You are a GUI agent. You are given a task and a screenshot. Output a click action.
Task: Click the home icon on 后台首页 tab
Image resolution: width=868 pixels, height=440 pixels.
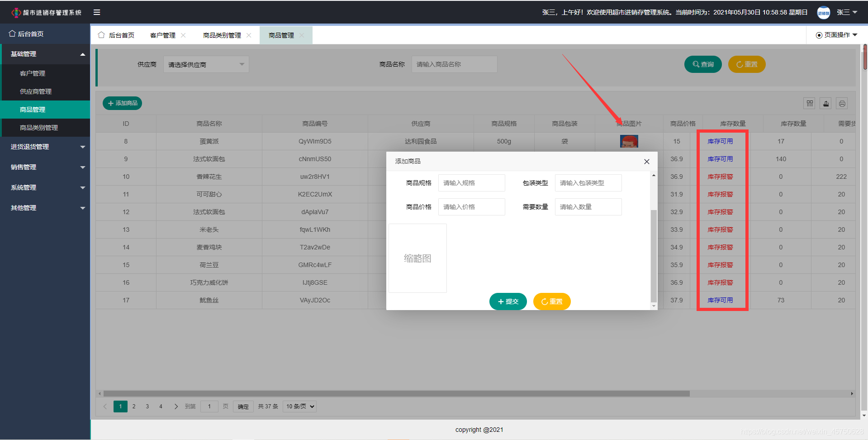[101, 34]
